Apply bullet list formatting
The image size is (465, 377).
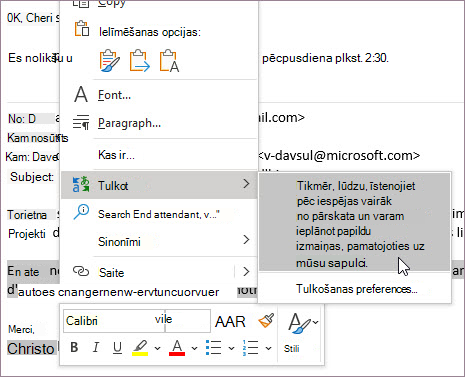point(214,348)
